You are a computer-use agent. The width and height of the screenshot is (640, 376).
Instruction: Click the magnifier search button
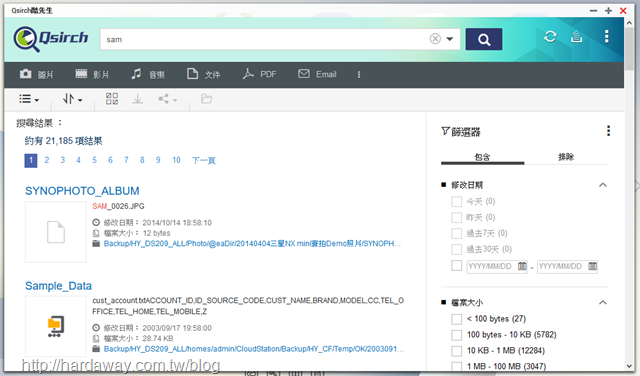click(484, 39)
